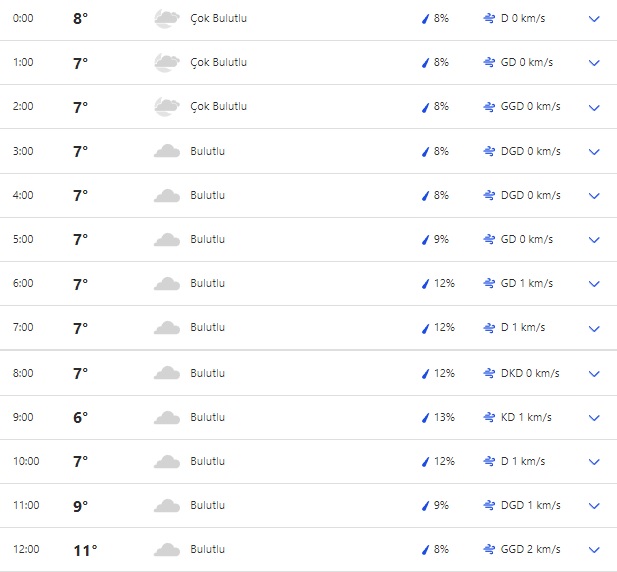Screen dimensions: 617x572
Task: Show details for the 1:00 forecast
Action: pyautogui.click(x=594, y=63)
